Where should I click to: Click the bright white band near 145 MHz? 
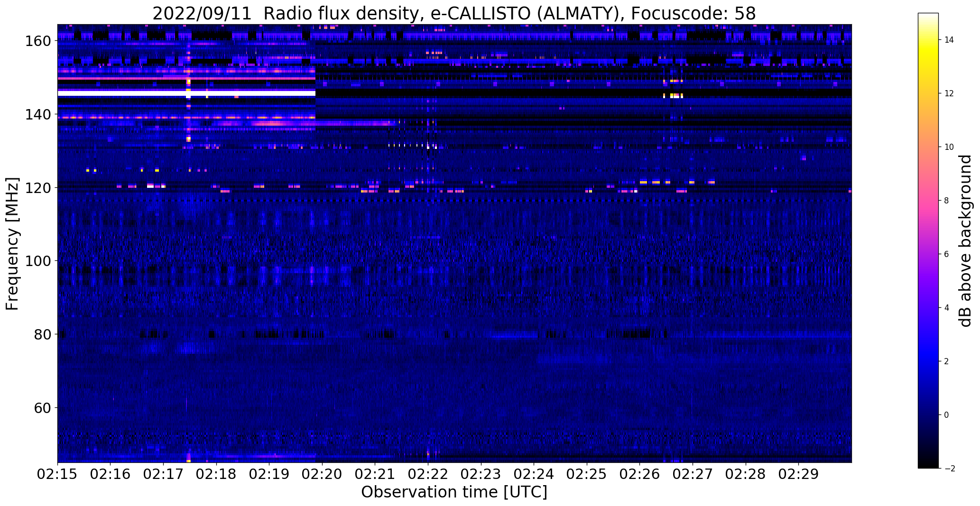[x=186, y=94]
